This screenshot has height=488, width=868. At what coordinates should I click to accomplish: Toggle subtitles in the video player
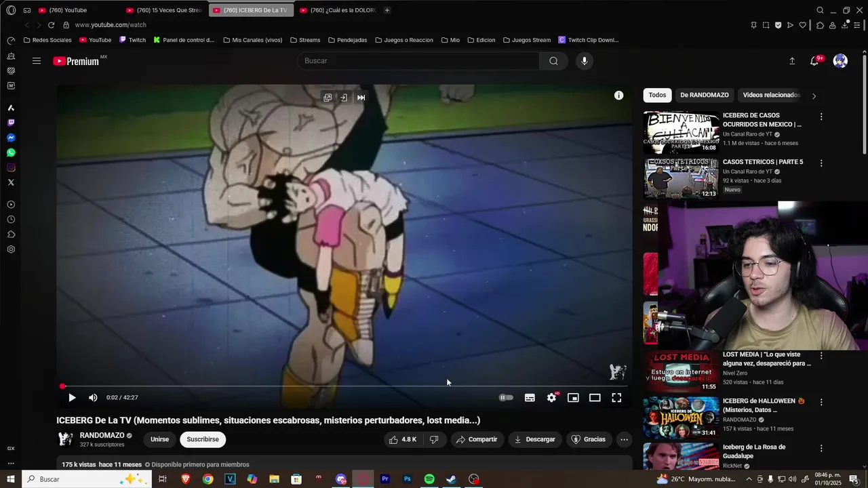click(530, 398)
